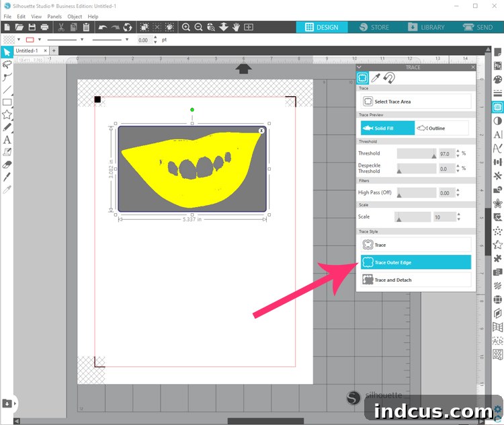
Task: Click Trace and Detach button
Action: click(x=416, y=280)
